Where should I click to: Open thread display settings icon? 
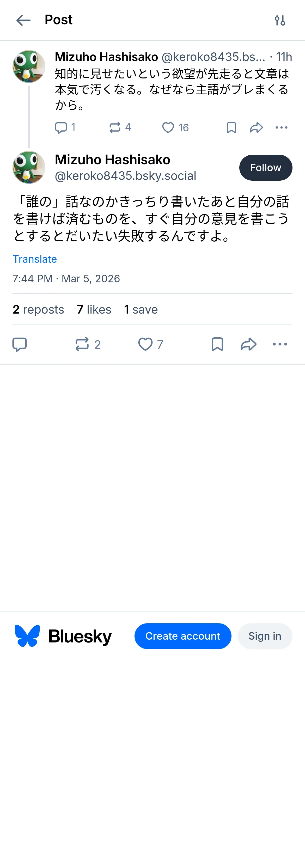click(280, 20)
